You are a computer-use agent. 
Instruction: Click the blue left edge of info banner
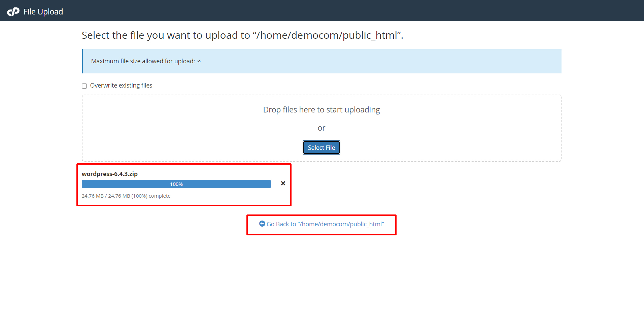click(82, 61)
